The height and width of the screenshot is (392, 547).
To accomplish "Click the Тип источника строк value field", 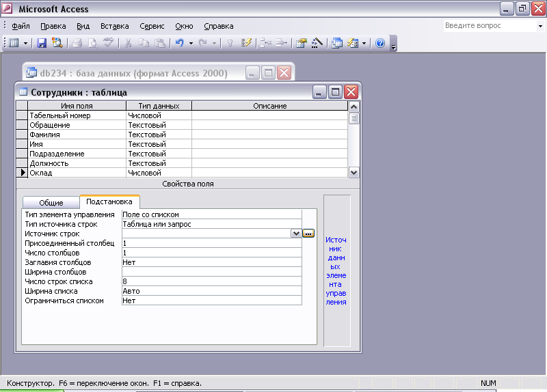I will tap(212, 224).
